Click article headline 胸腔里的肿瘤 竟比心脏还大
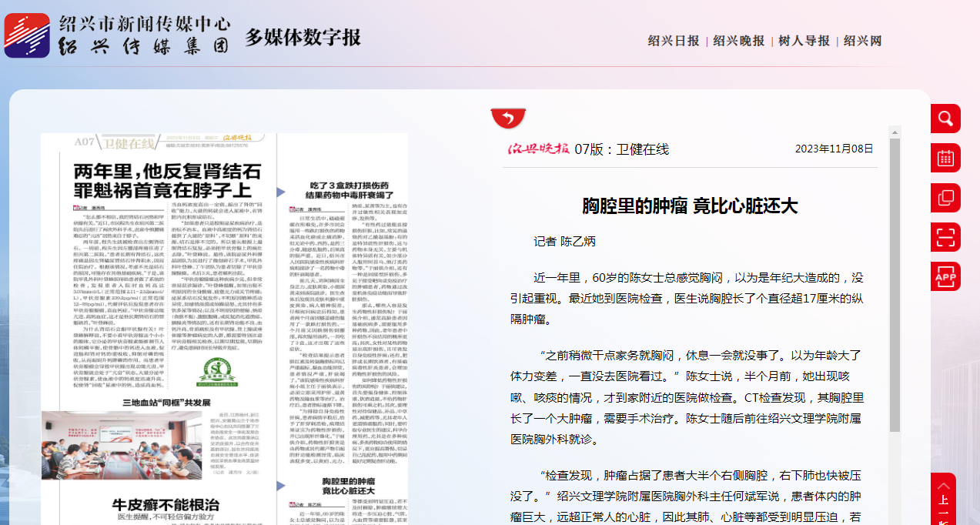Viewport: 980px width, 525px height. click(690, 206)
